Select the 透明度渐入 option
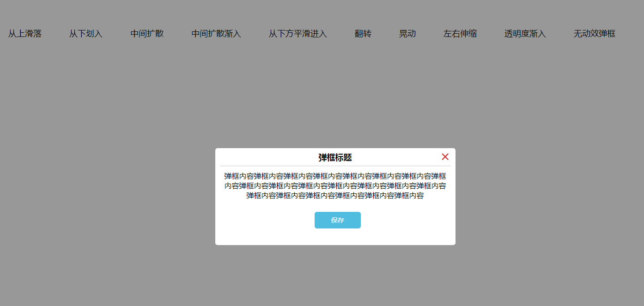The width and height of the screenshot is (644, 306). (x=525, y=34)
